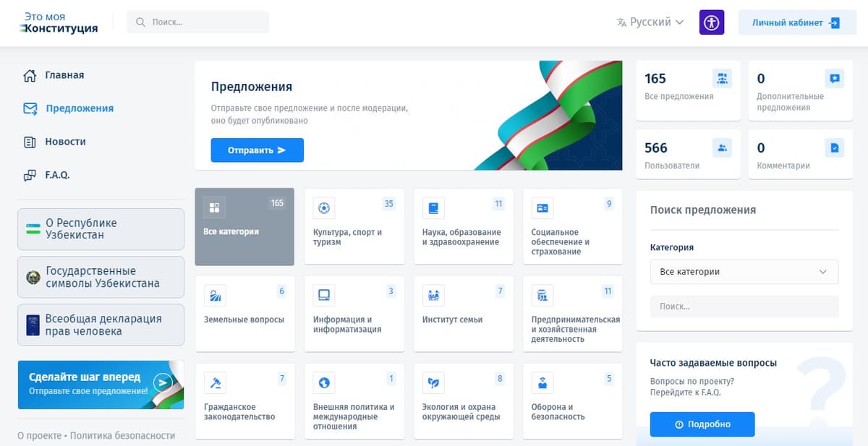Click the 35 count badge on Культура card
Viewport: 868px width, 446px height.
[x=388, y=204]
